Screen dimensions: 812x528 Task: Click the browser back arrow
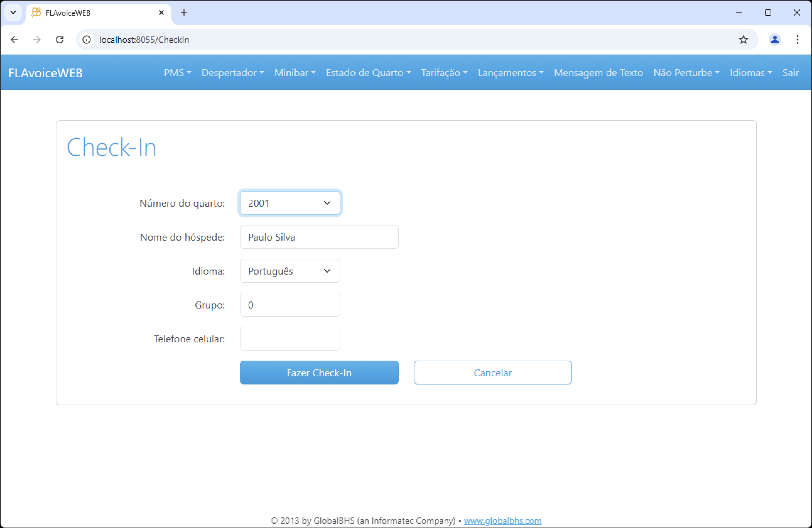click(14, 40)
